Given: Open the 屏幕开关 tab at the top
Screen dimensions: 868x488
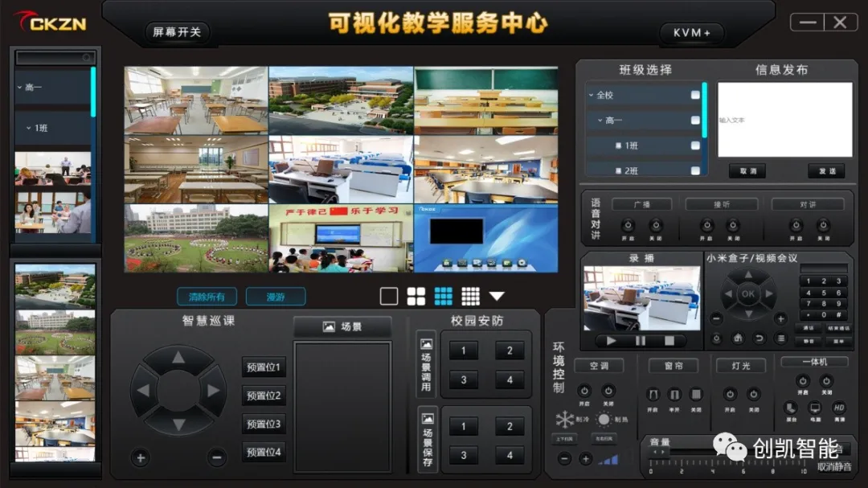Looking at the screenshot, I should click(177, 32).
